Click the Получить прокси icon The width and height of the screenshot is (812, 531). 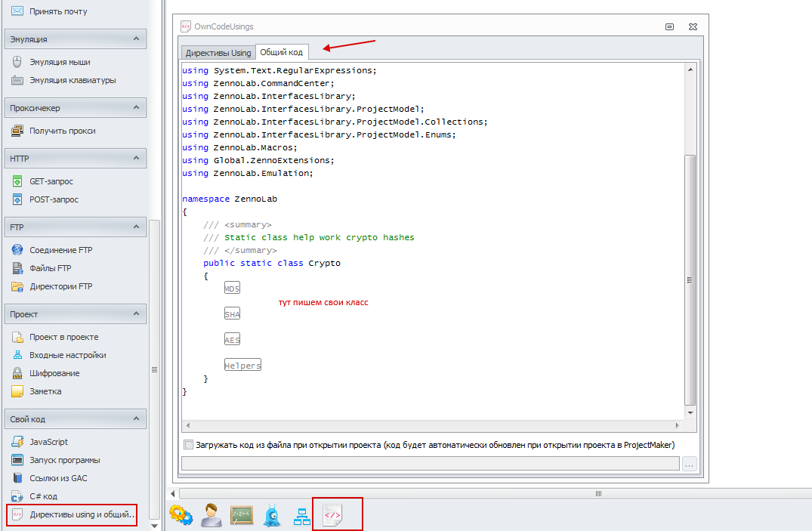pyautogui.click(x=17, y=131)
